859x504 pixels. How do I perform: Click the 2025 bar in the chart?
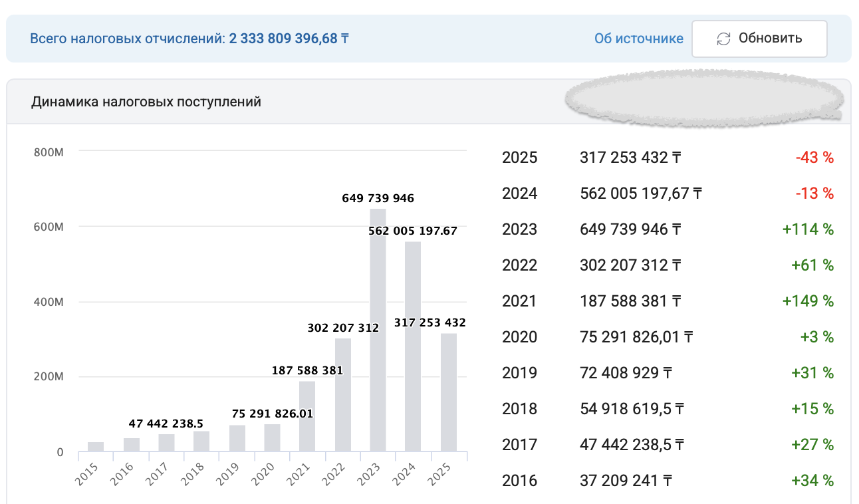point(448,393)
